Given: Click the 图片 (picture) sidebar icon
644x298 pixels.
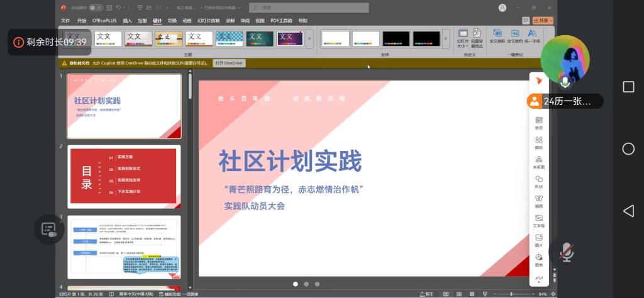Looking at the screenshot, I should (539, 240).
